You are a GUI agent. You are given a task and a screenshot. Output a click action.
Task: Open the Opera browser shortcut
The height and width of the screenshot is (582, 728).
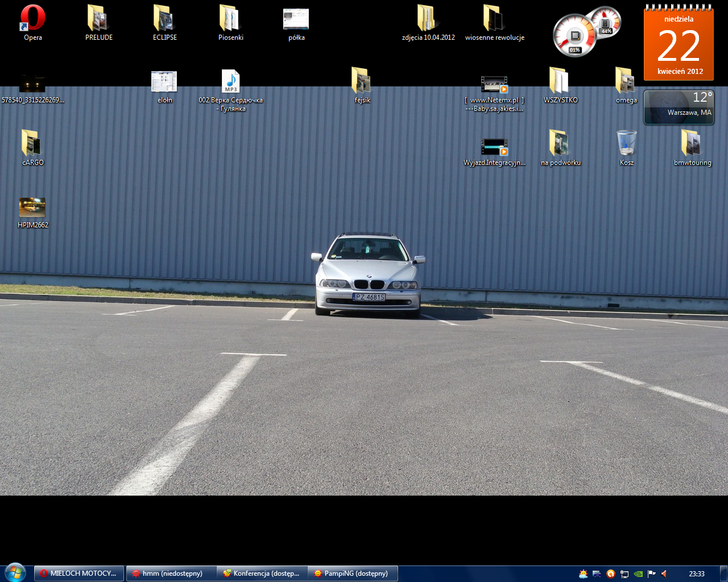click(x=32, y=23)
